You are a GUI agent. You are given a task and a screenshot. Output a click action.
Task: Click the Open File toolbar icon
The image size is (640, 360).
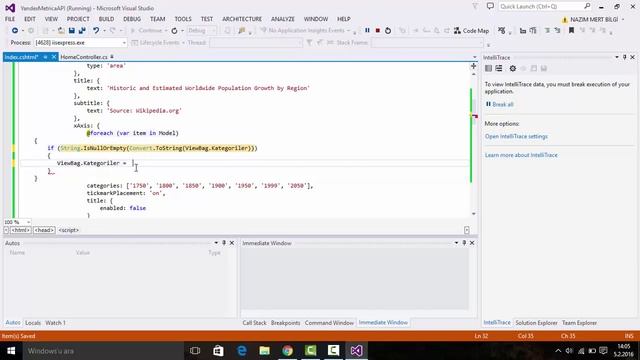click(x=61, y=31)
